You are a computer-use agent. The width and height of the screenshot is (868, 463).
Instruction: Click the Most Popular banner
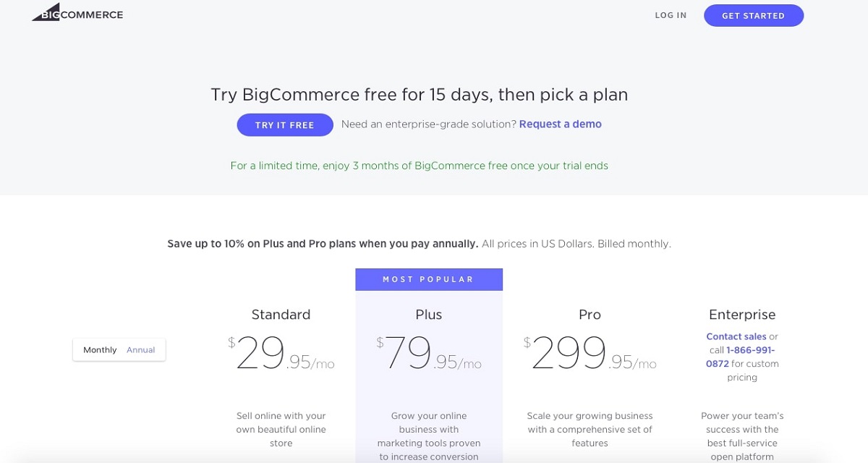[x=429, y=279]
